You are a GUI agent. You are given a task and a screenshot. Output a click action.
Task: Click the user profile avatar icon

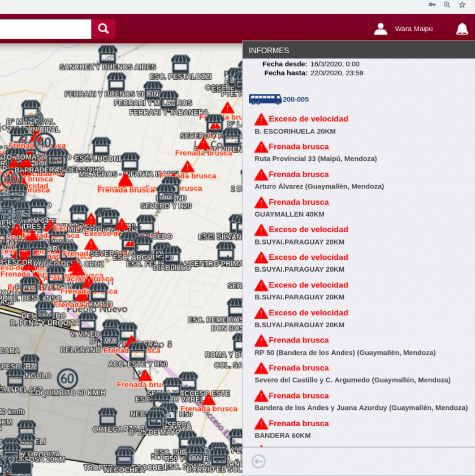click(381, 29)
